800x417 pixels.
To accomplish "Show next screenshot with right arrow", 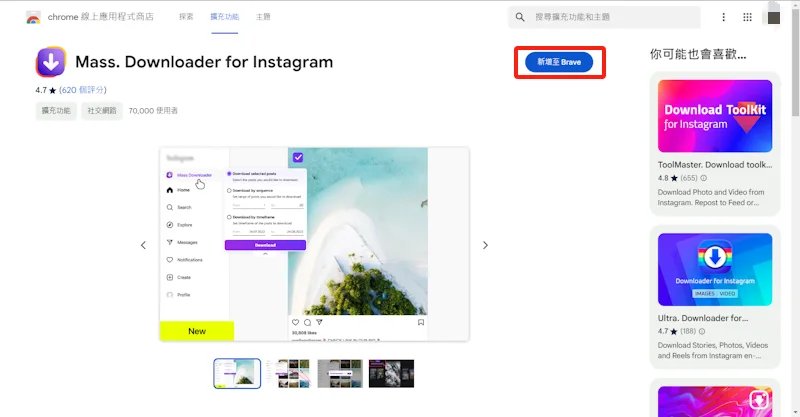I will tap(485, 245).
